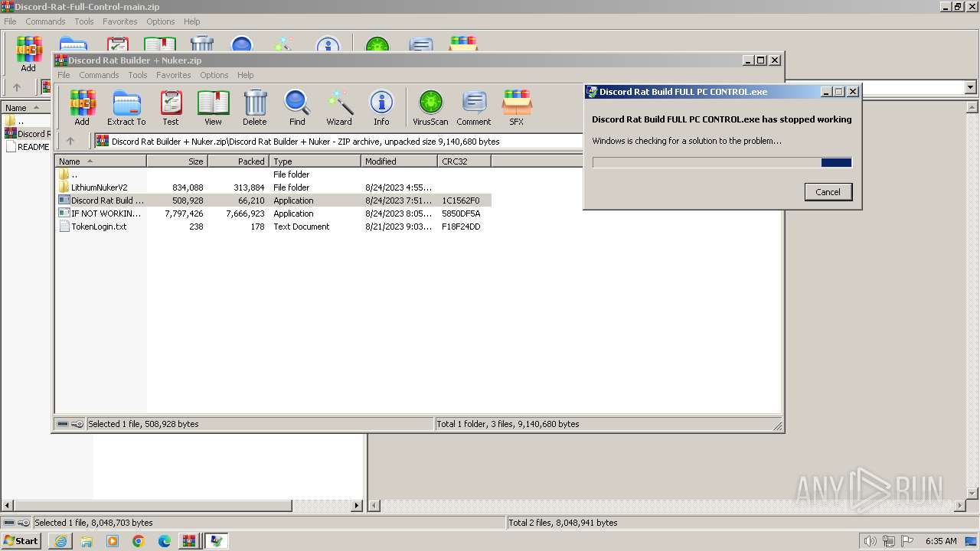The width and height of the screenshot is (980, 551).
Task: Click the progress bar in crash dialog
Action: (x=722, y=162)
